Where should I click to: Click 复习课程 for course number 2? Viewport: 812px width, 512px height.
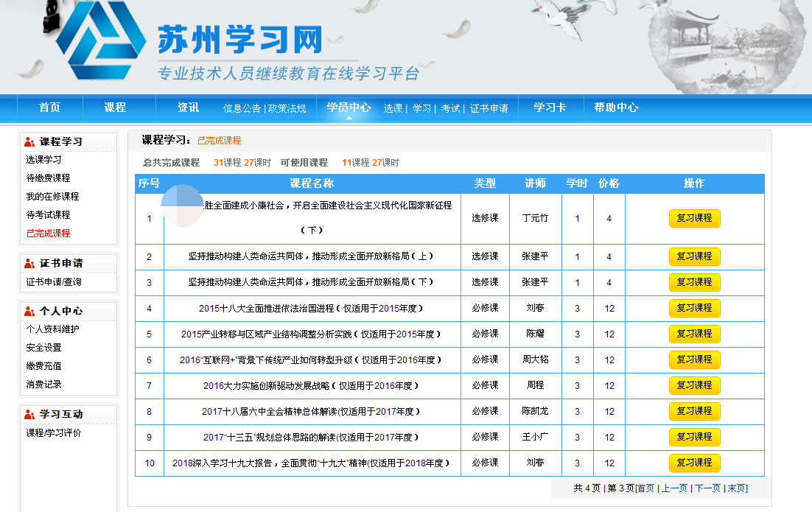pos(694,256)
